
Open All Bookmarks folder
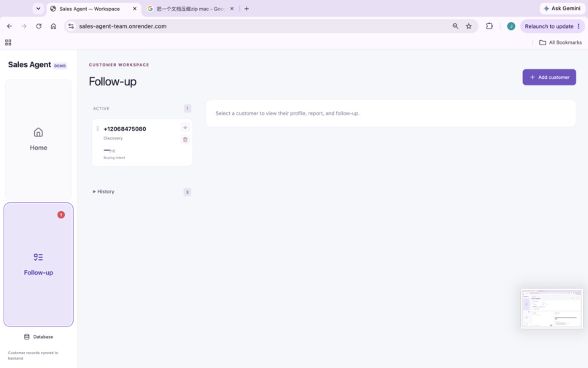pos(560,42)
